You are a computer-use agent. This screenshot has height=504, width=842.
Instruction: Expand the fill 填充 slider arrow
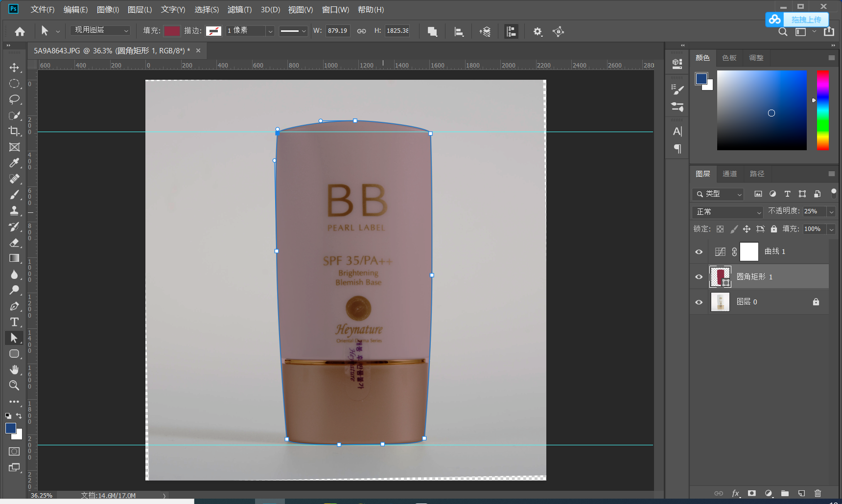[831, 229]
